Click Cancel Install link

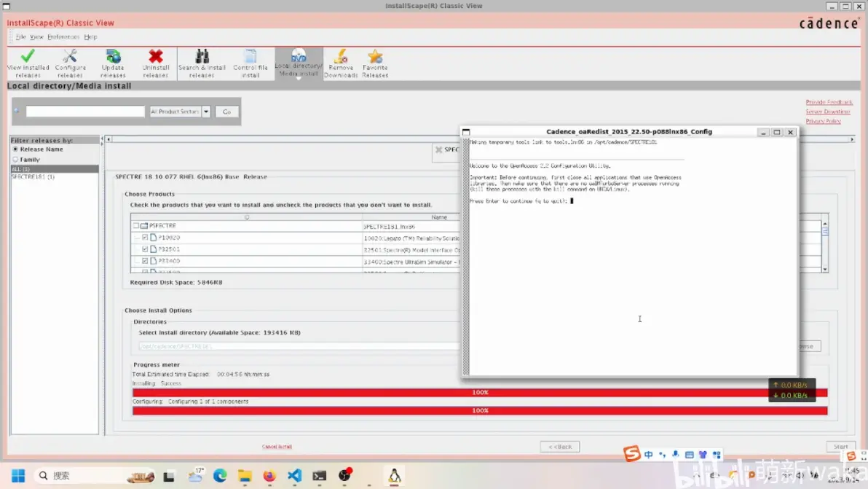277,446
